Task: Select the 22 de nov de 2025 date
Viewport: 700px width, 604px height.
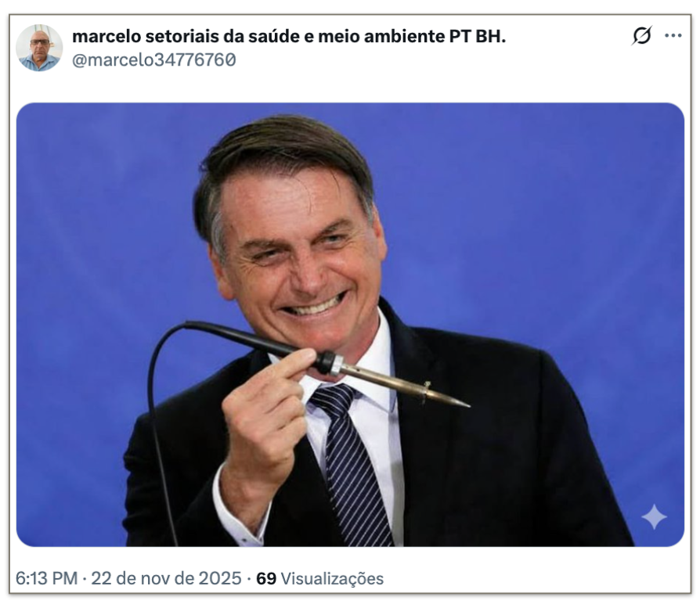Action: point(166,578)
